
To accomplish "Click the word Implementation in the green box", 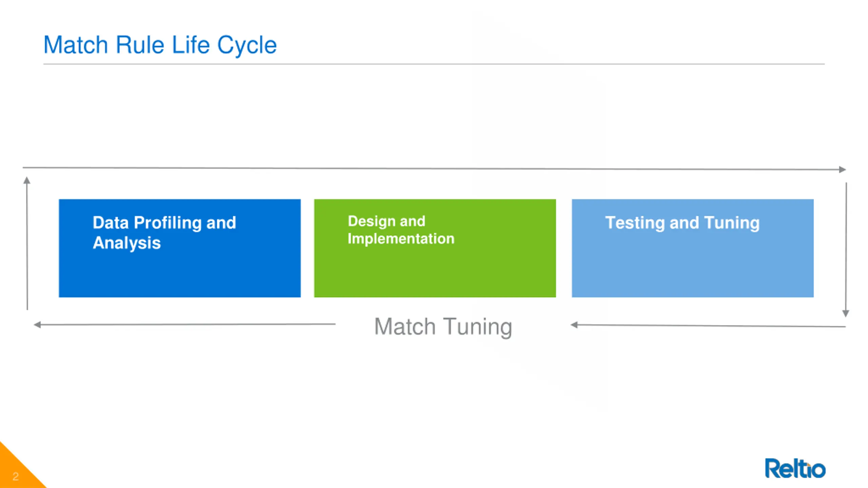I will [x=401, y=239].
